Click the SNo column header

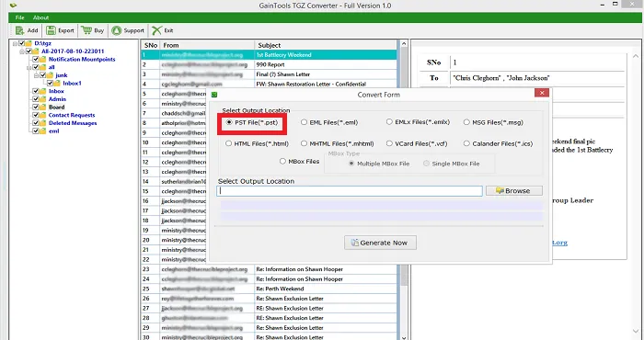click(151, 45)
